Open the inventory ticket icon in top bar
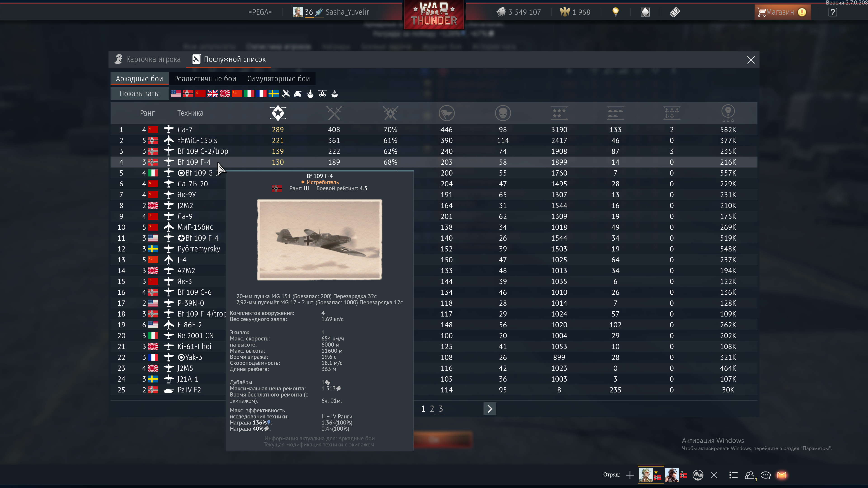The width and height of the screenshot is (868, 488). tap(675, 12)
